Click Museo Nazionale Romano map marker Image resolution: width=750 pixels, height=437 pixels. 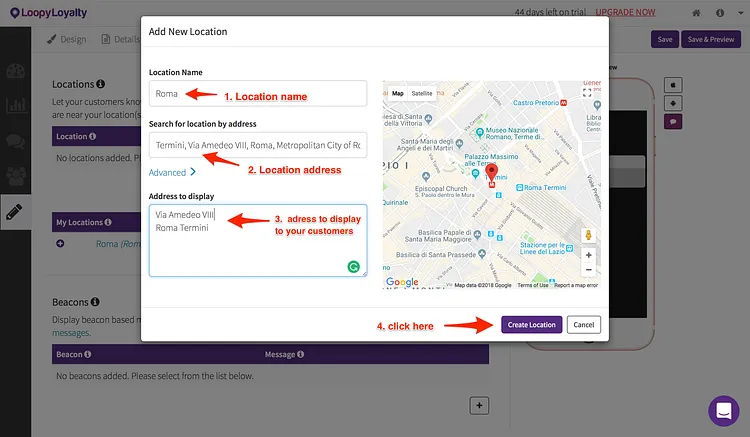(480, 133)
